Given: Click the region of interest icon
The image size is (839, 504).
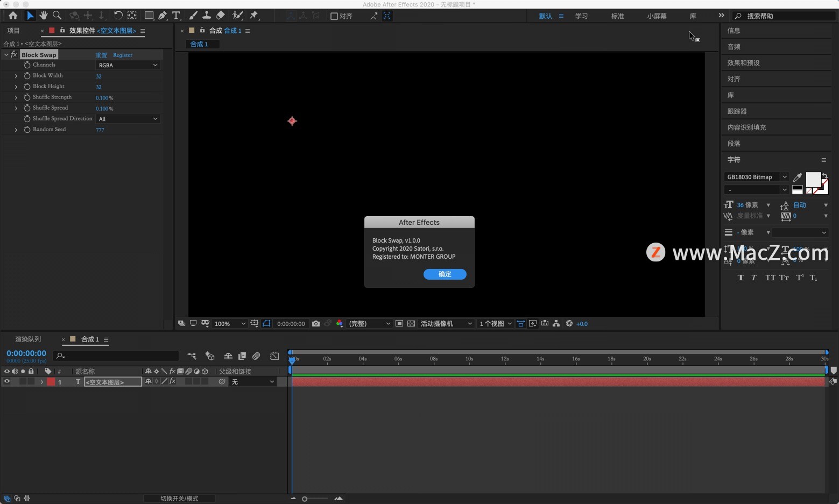Looking at the screenshot, I should tap(399, 323).
